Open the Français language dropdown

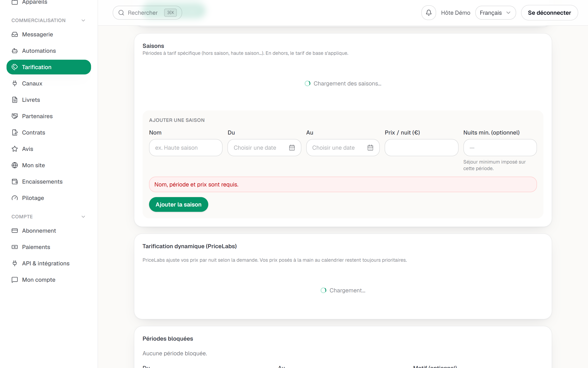pos(496,13)
